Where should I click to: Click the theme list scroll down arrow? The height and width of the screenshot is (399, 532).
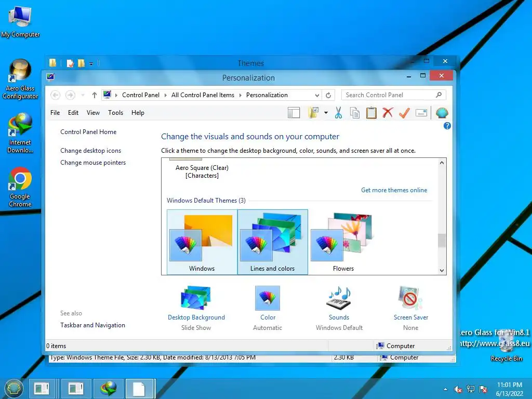[x=442, y=270]
